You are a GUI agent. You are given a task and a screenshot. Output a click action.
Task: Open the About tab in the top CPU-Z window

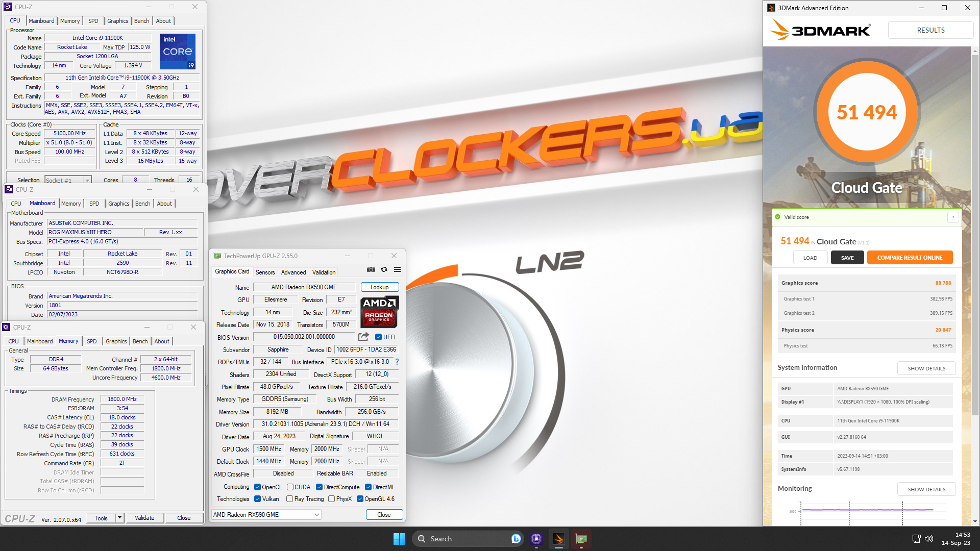[163, 21]
